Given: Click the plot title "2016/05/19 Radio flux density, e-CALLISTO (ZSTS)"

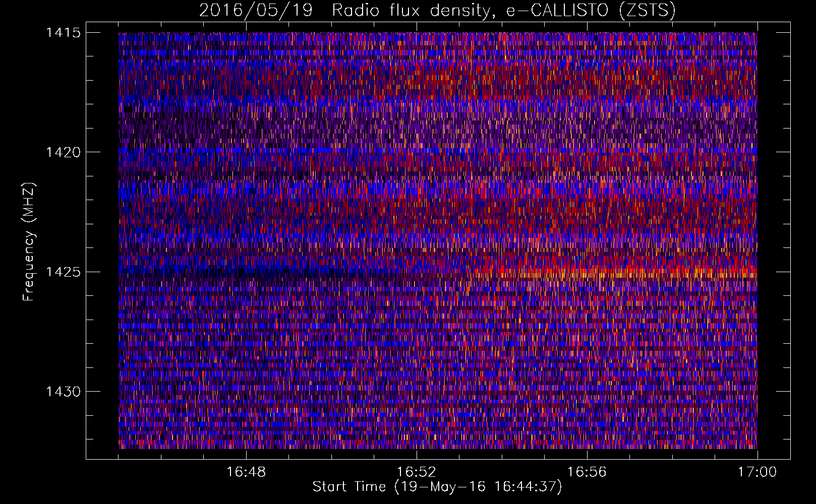Looking at the screenshot, I should tap(437, 11).
